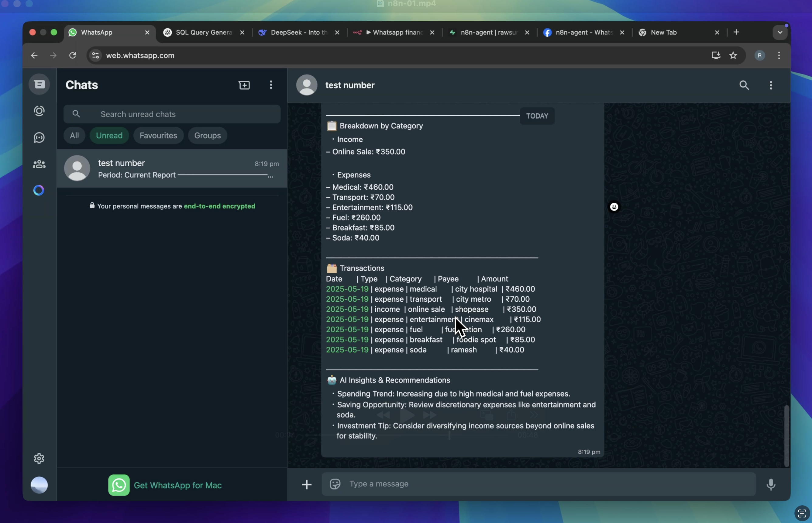Screen dimensions: 812x523
Task: Click screen capture icon at bottom-right corner
Action: coord(802,513)
